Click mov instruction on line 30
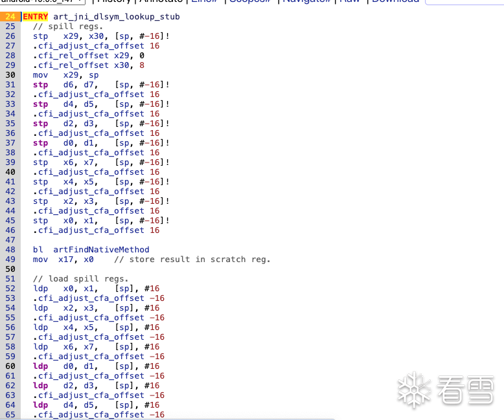The height and width of the screenshot is (420, 504). pyautogui.click(x=41, y=75)
